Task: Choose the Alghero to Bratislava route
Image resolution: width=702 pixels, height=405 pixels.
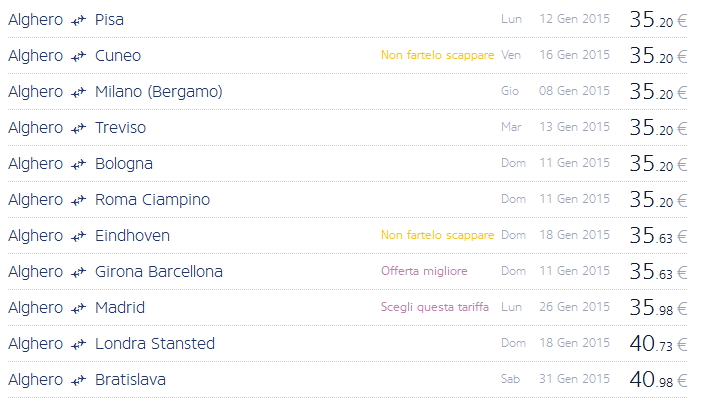Action: coord(130,380)
